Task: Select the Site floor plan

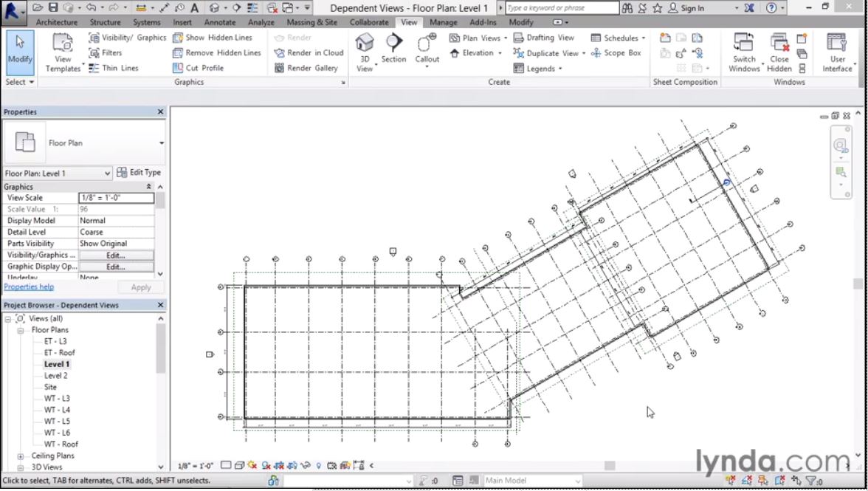Action: click(50, 387)
